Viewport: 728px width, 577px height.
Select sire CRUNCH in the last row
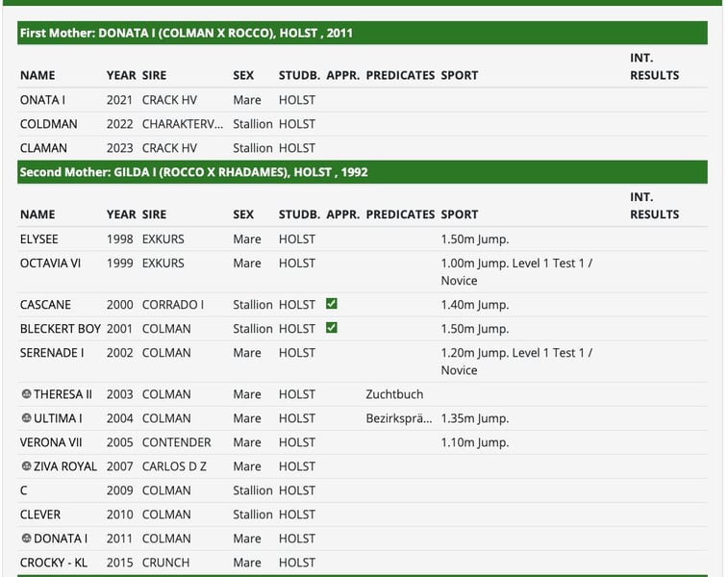point(165,563)
